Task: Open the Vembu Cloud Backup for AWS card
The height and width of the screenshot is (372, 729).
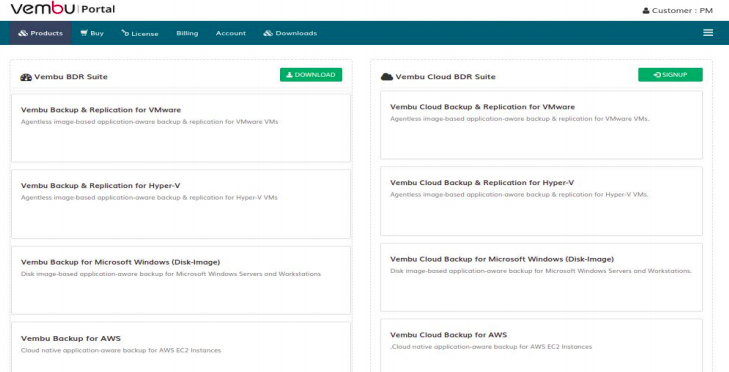Action: (x=542, y=345)
